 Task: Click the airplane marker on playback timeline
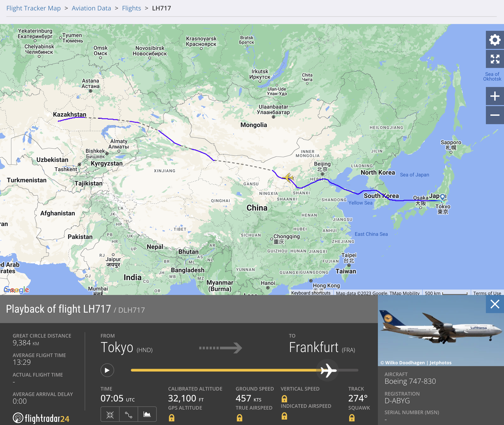[328, 370]
